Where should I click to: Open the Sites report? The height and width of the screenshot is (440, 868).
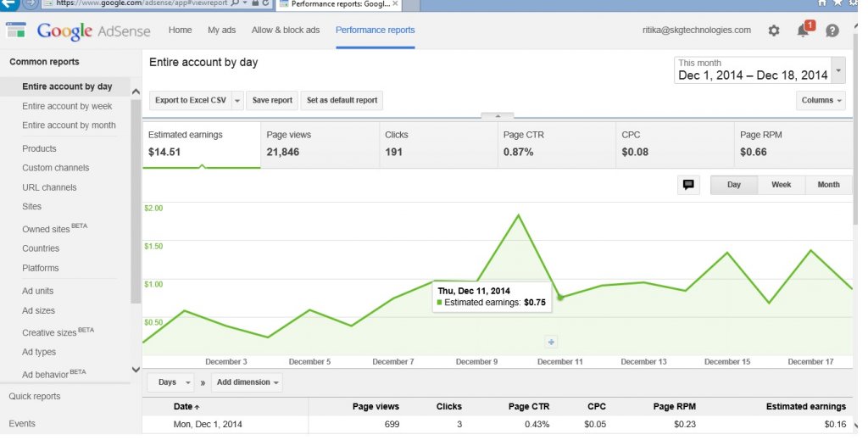(x=31, y=207)
